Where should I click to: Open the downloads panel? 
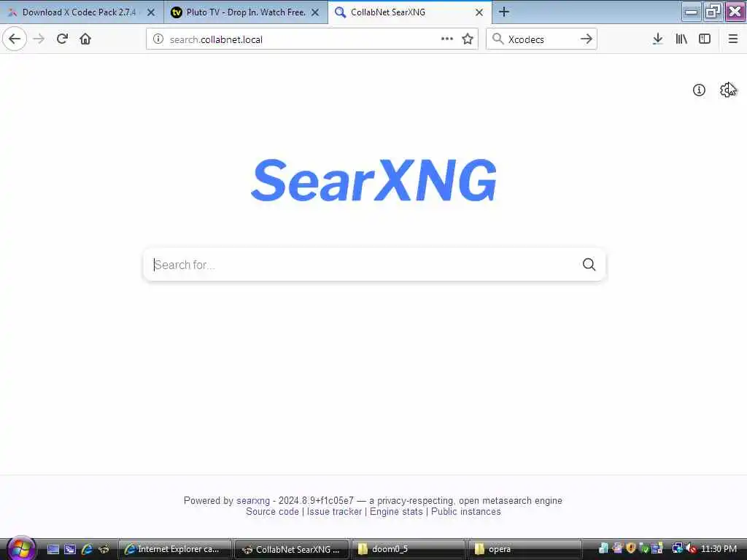(657, 39)
